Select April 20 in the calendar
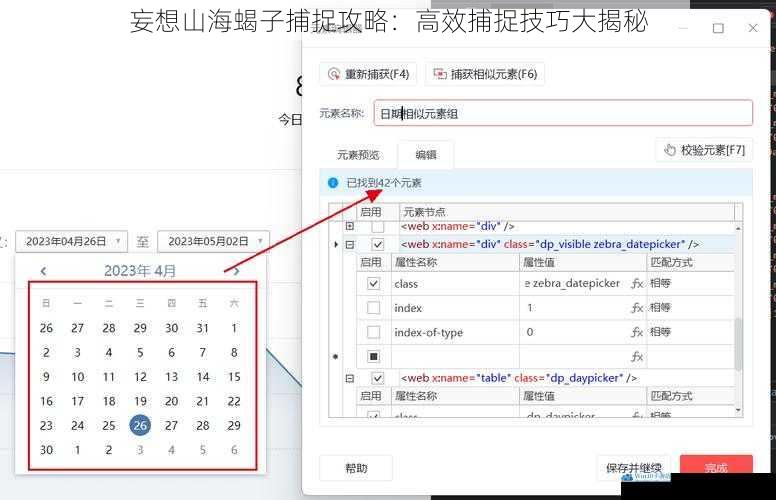Image resolution: width=776 pixels, height=500 pixels. [171, 401]
